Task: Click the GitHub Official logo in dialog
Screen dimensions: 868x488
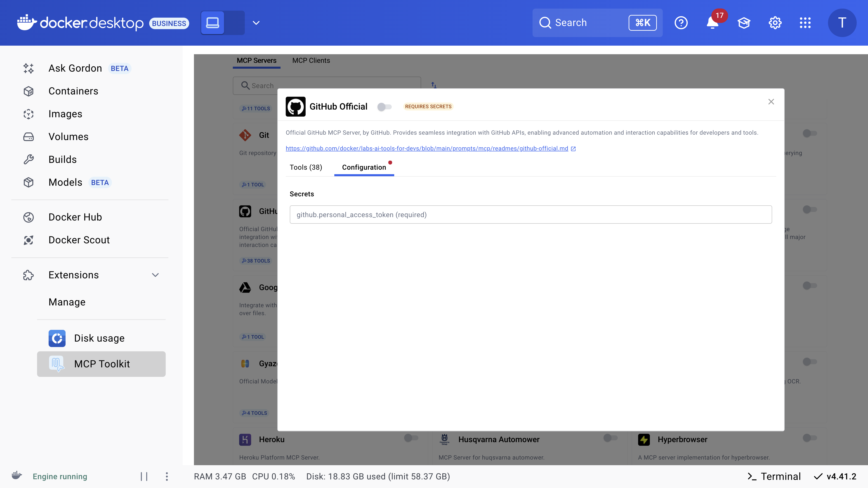Action: [295, 106]
